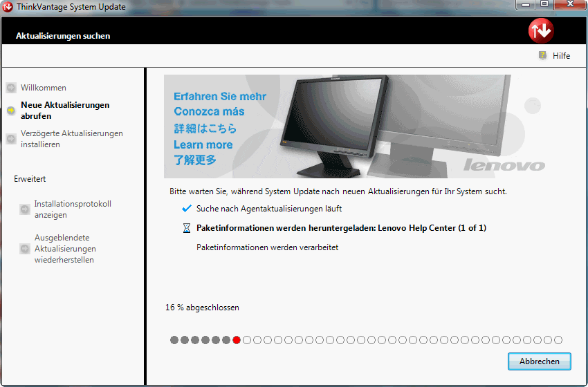The width and height of the screenshot is (588, 387).
Task: Click the lenovo logo in the banner
Action: [504, 165]
